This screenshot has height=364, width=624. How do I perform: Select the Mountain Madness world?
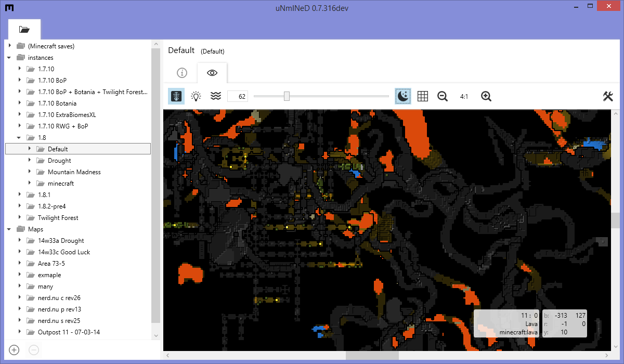coord(74,172)
